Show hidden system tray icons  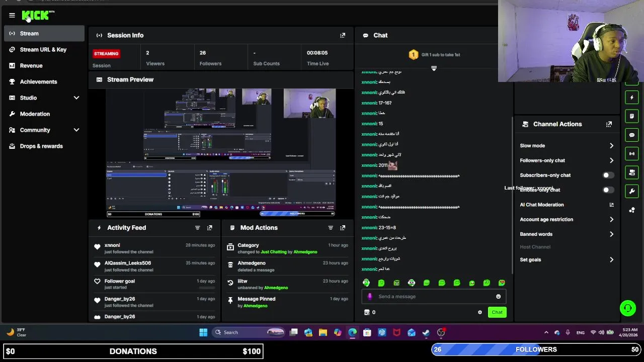point(546,332)
